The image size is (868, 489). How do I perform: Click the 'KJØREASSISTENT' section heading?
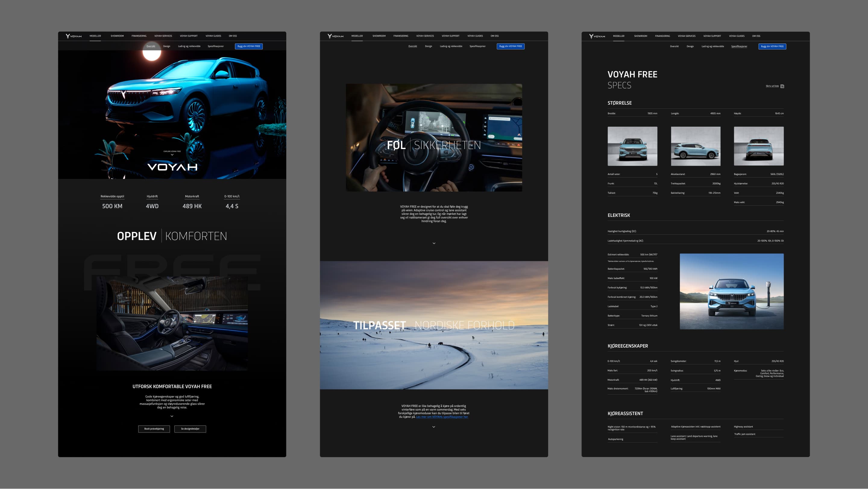tap(625, 414)
